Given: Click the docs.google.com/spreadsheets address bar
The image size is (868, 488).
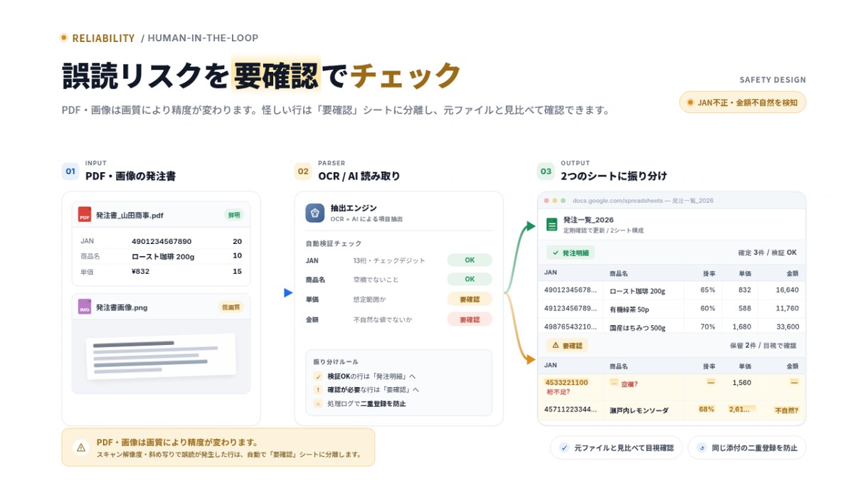Looking at the screenshot, I should (642, 201).
